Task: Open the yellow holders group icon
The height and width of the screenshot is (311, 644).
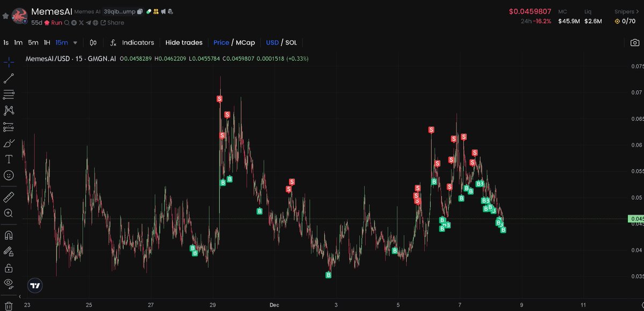Action: coord(156,11)
